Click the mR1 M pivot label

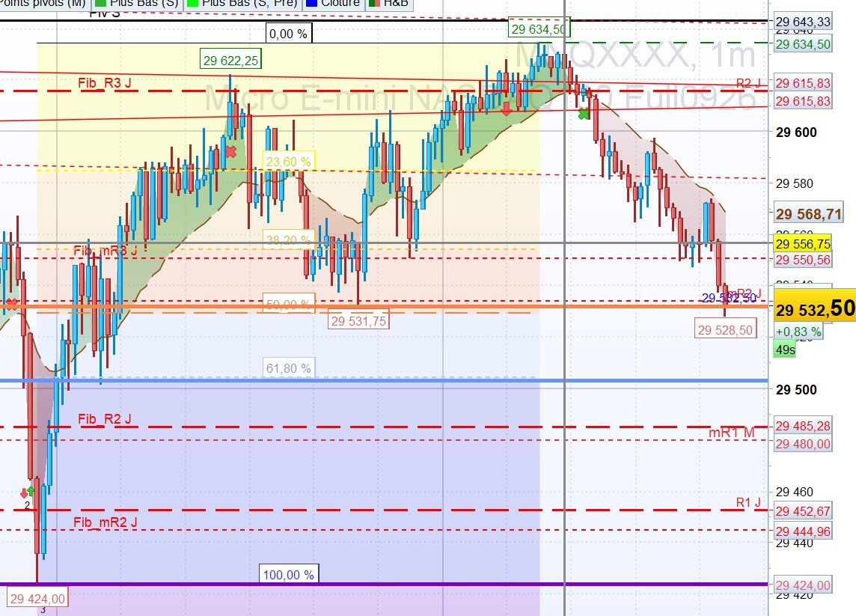coord(732,433)
